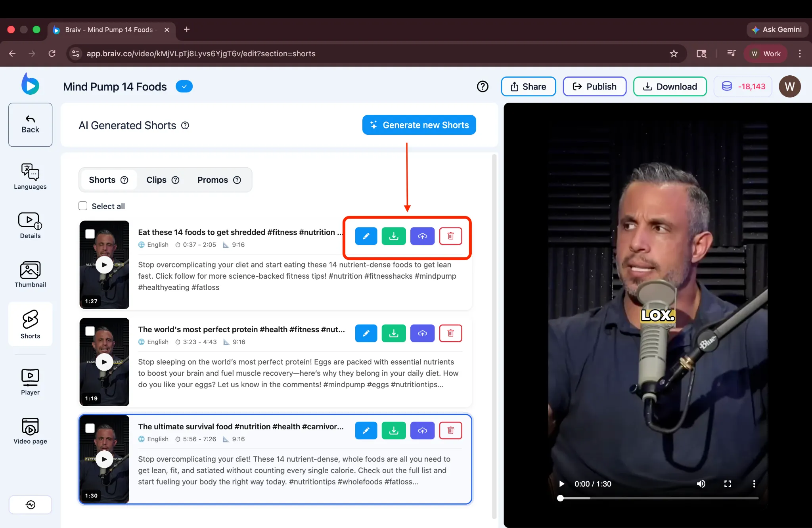Click the Back button in the sidebar

[x=30, y=125]
